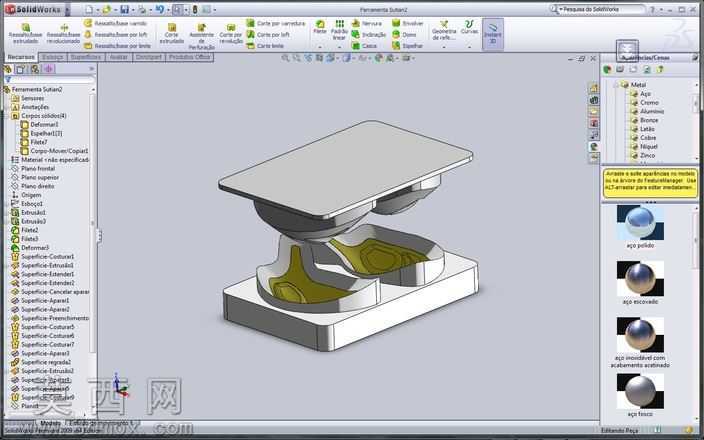Select Ressalto/base por limite tool
704x440 pixels.
click(117, 45)
